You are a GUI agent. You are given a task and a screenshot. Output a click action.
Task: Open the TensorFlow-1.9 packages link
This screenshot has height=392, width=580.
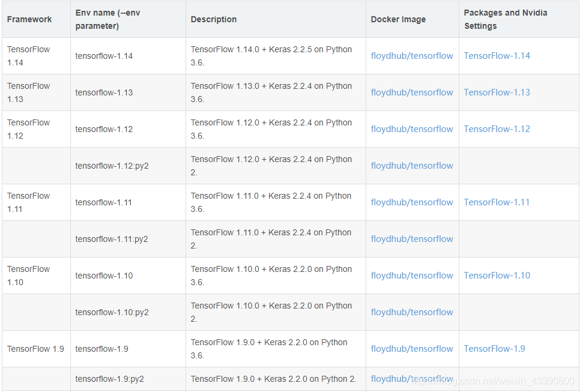(494, 349)
